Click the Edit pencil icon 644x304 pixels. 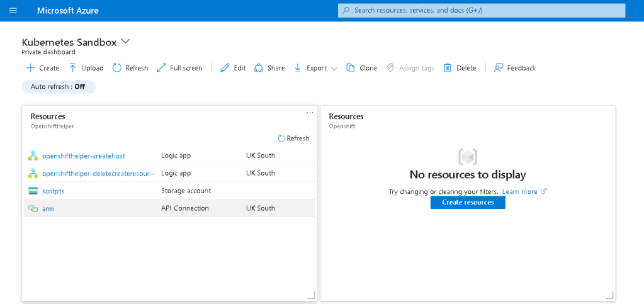[225, 68]
